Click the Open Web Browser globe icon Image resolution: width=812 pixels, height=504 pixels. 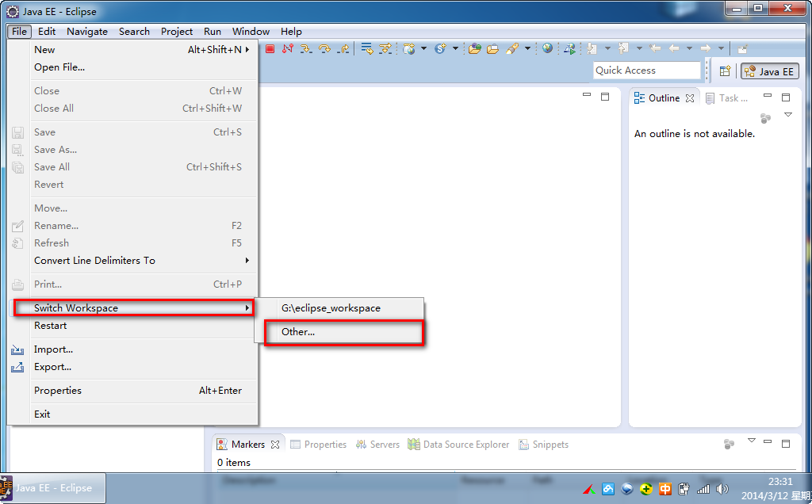pyautogui.click(x=547, y=49)
